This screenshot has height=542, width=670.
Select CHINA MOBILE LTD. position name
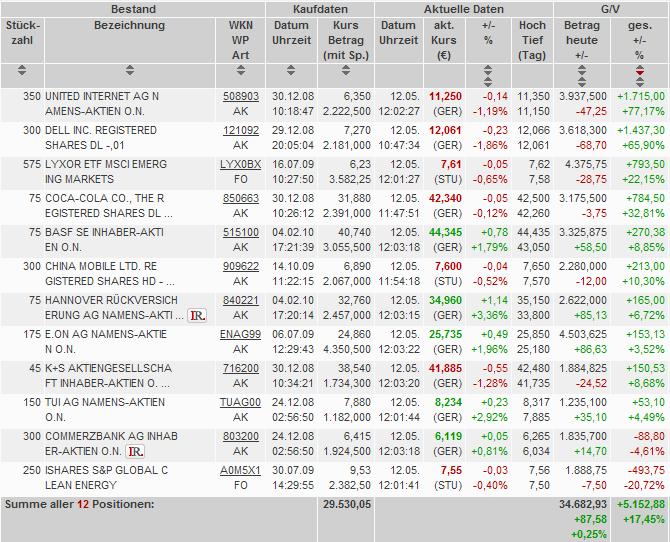pyautogui.click(x=110, y=274)
